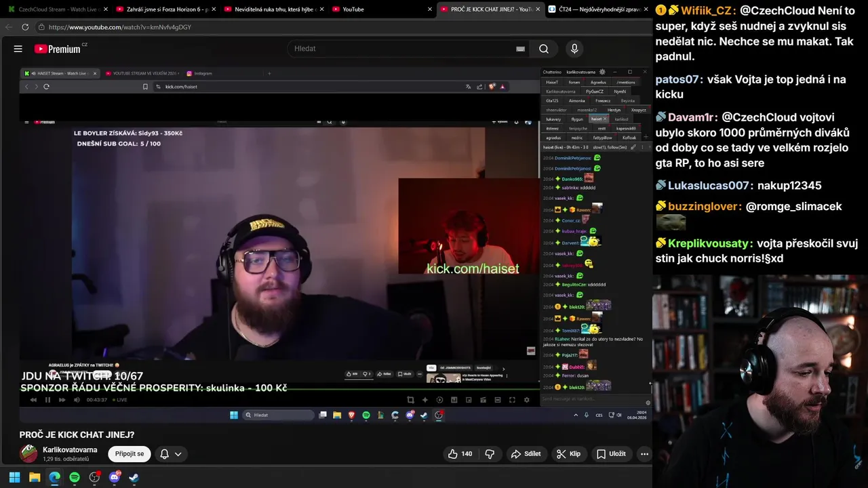Expand notification bell options chevron
The height and width of the screenshot is (488, 868).
click(178, 454)
